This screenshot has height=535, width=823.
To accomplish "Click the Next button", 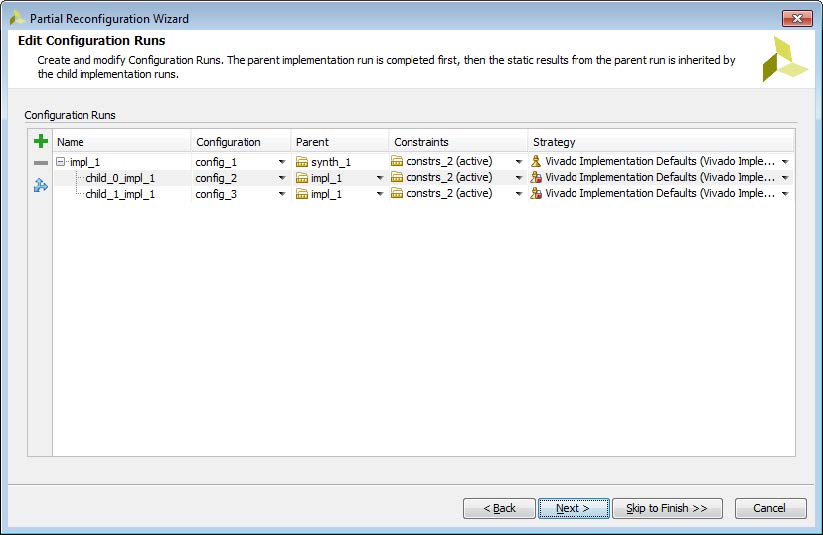I will point(574,508).
